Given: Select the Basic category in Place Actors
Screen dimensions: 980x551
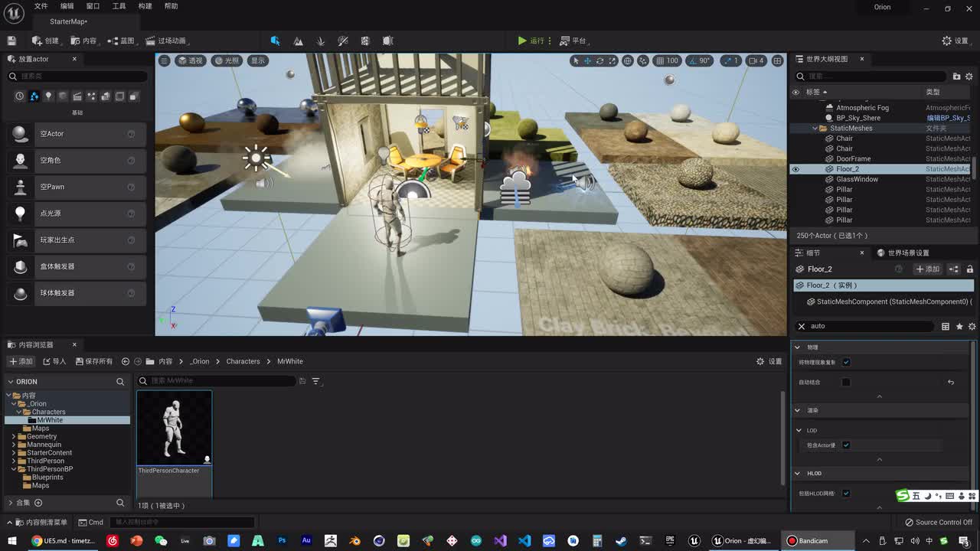Looking at the screenshot, I should [34, 96].
